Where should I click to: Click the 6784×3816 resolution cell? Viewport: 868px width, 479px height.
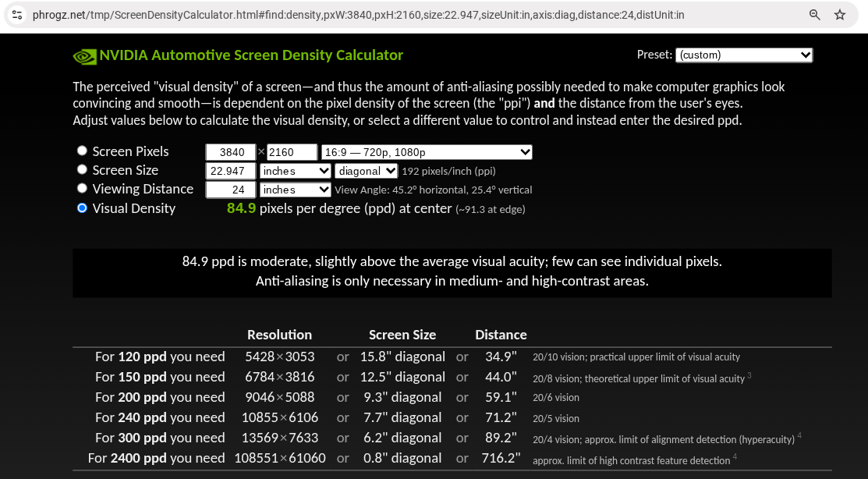pyautogui.click(x=279, y=377)
